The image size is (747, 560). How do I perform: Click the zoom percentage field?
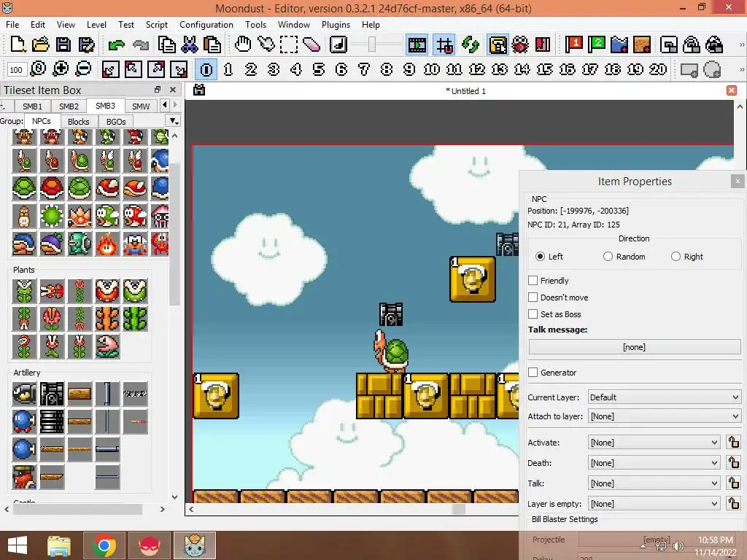click(x=16, y=70)
